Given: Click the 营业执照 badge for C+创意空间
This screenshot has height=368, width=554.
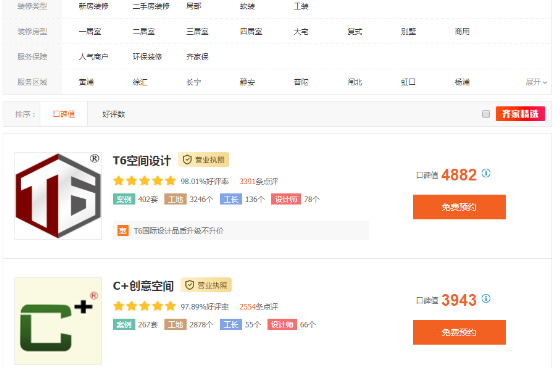Looking at the screenshot, I should [206, 285].
